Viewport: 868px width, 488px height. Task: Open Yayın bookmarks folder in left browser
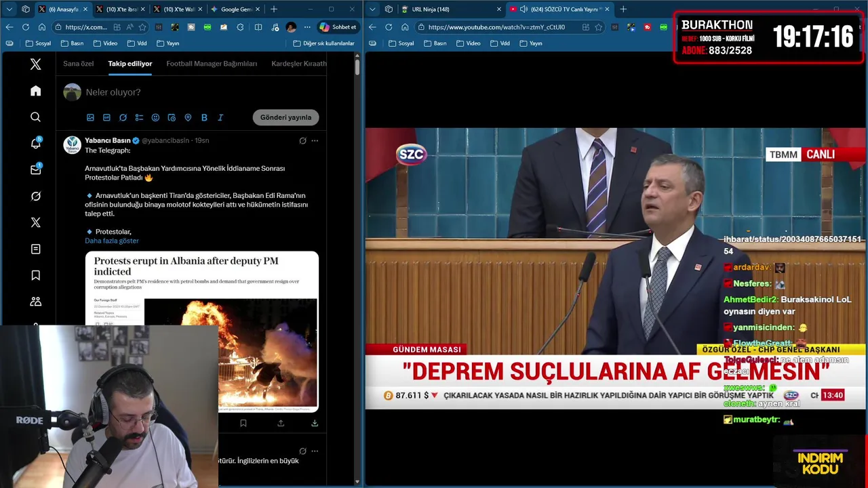coord(168,43)
